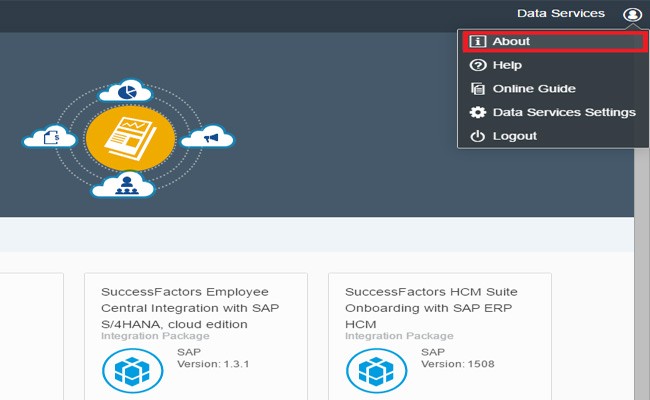Click SAP vendor text above Version: 1.3.1
Image resolution: width=650 pixels, height=400 pixels.
(x=189, y=352)
